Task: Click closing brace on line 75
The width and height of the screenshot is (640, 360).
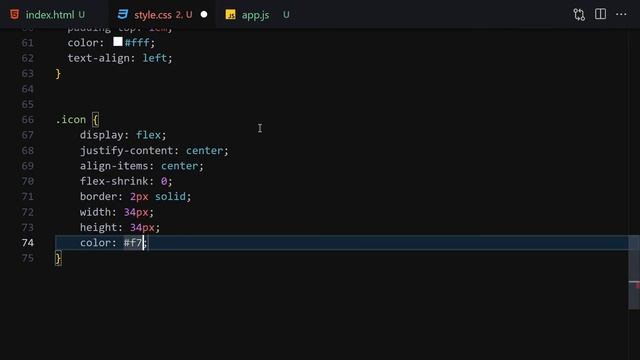Action: pos(58,258)
